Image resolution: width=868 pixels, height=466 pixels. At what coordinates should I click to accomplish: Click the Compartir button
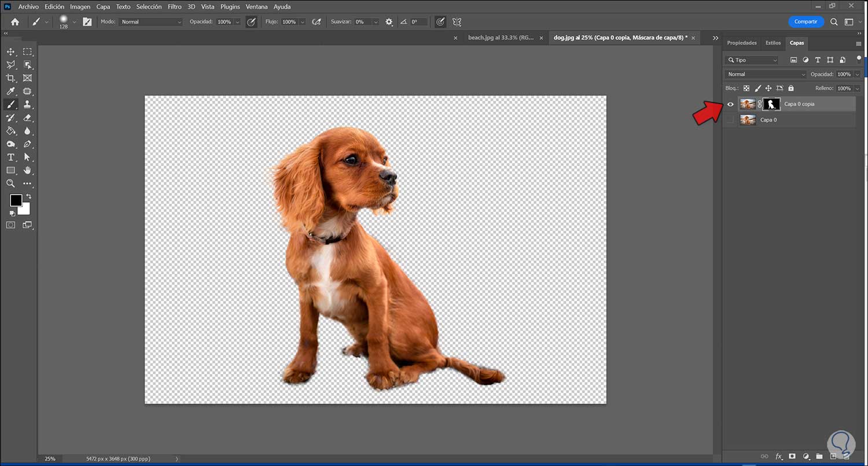click(x=806, y=21)
